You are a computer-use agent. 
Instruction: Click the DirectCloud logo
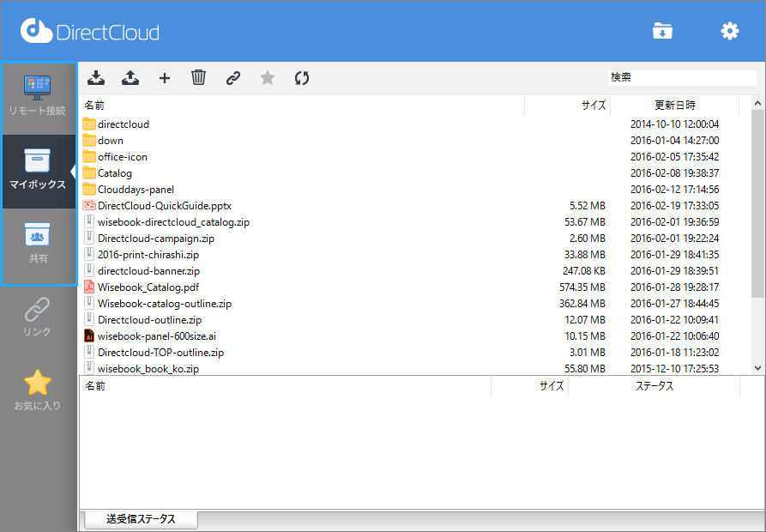click(90, 32)
